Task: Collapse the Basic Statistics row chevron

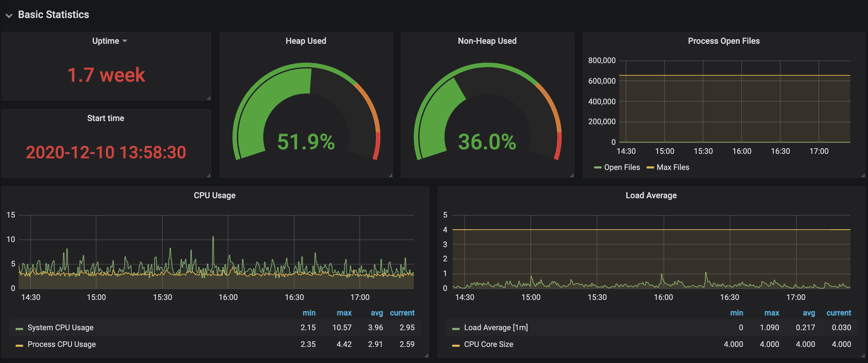Action: tap(9, 15)
